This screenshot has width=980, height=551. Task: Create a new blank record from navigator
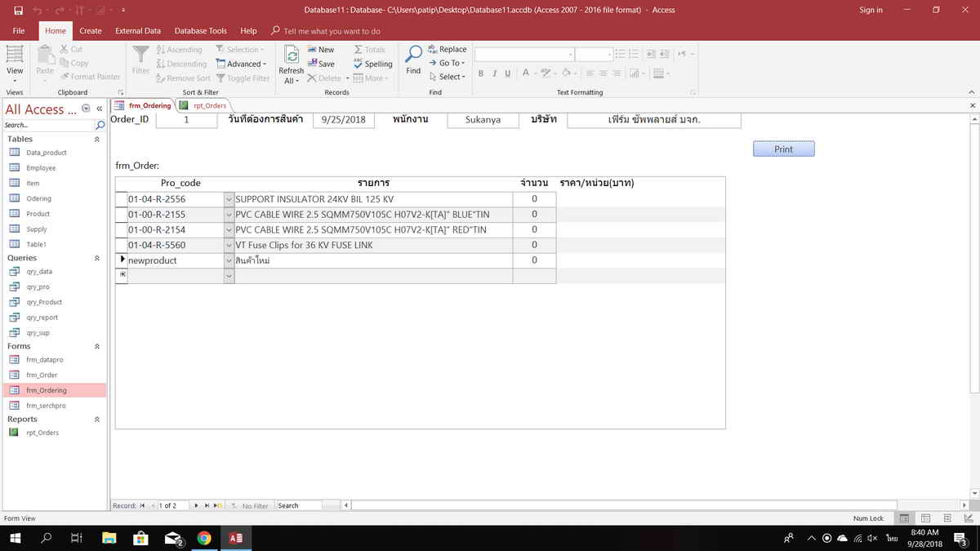click(x=217, y=506)
